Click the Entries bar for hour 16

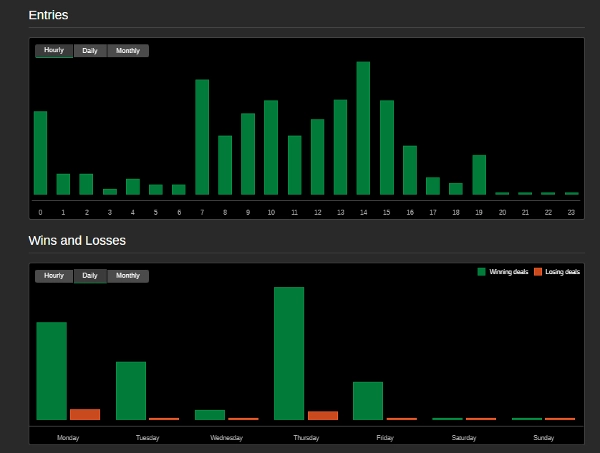click(x=410, y=170)
